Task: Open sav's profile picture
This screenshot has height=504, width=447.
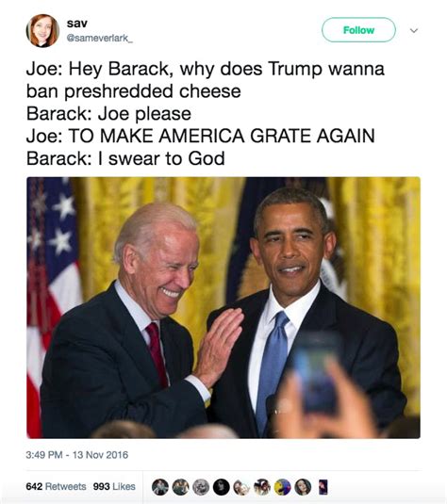Action: (42, 30)
